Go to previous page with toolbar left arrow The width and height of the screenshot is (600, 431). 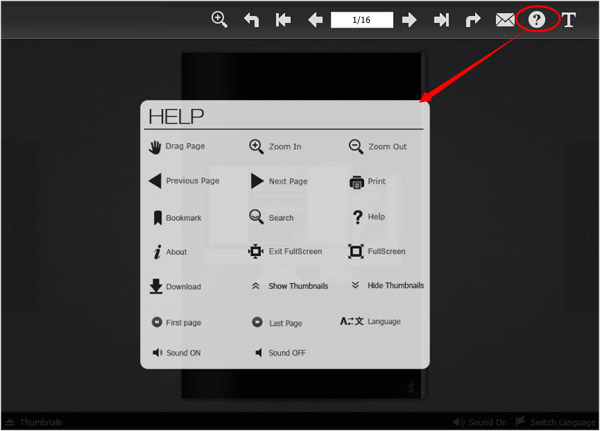click(x=315, y=19)
